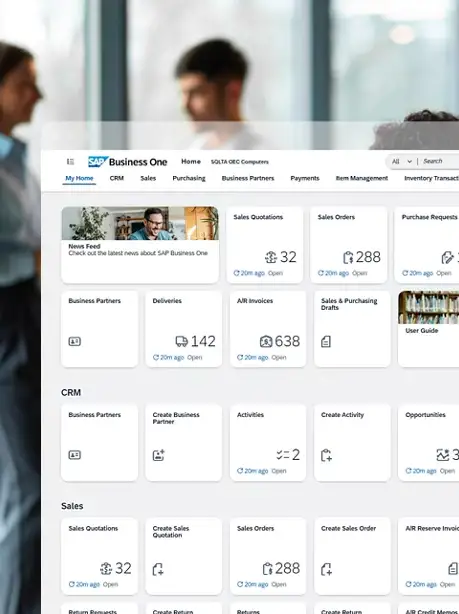Click the 32 count on top Sales Quotations
Viewport: 459px width, 614px height.
tap(288, 257)
